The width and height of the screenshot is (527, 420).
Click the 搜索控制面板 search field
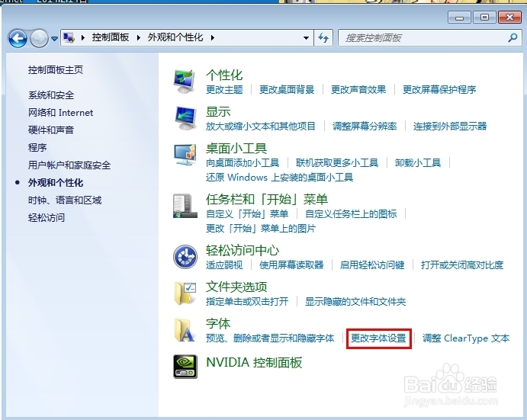pos(423,37)
